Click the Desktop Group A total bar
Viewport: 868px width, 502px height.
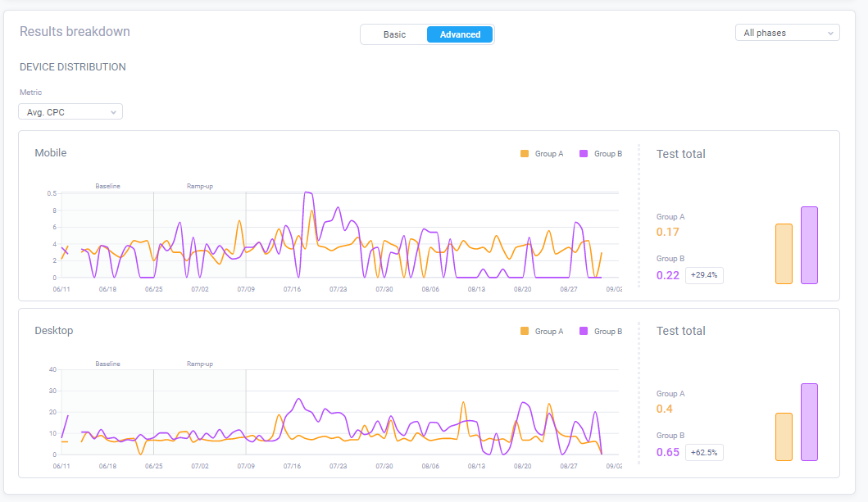(784, 436)
